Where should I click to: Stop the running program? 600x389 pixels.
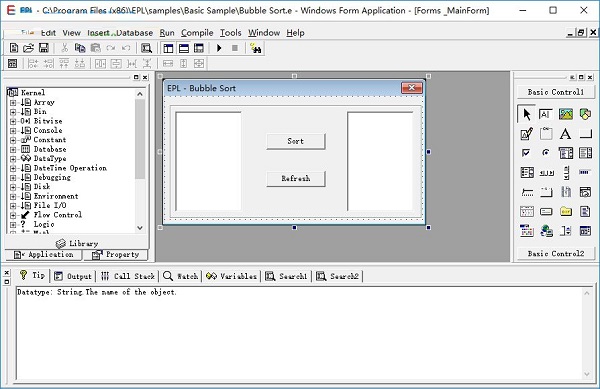[235, 48]
